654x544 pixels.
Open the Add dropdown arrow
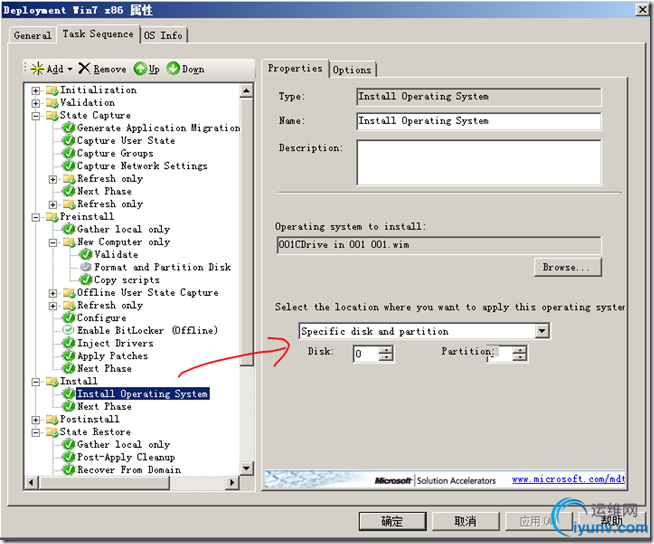tap(70, 69)
